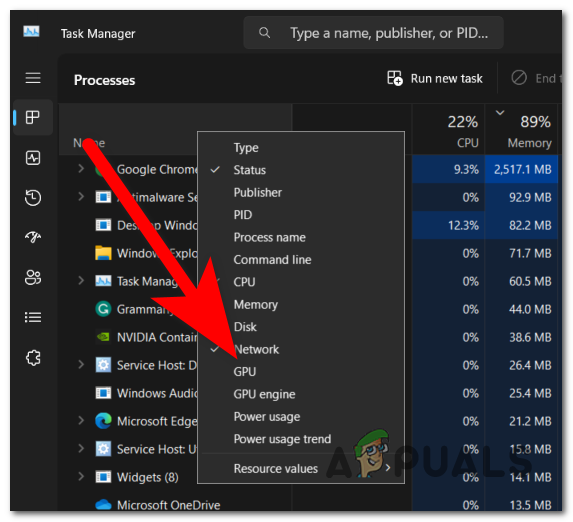This screenshot has width=573, height=522.
Task: Click the 38.6 MB memory cell
Action: tap(521, 337)
